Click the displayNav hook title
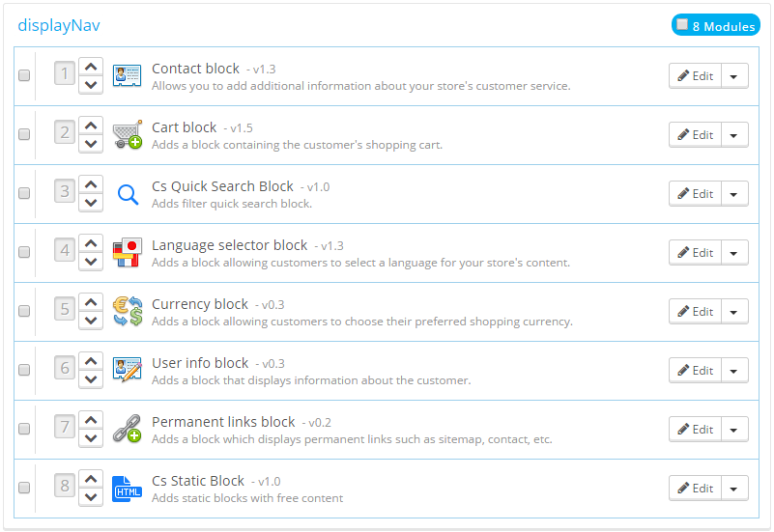 (x=58, y=25)
